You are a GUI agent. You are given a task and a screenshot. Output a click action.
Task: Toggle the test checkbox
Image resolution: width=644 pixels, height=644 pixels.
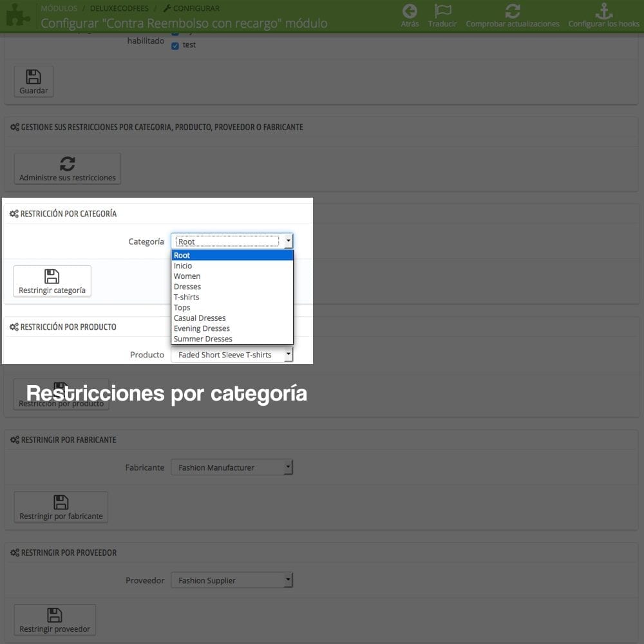[x=175, y=46]
